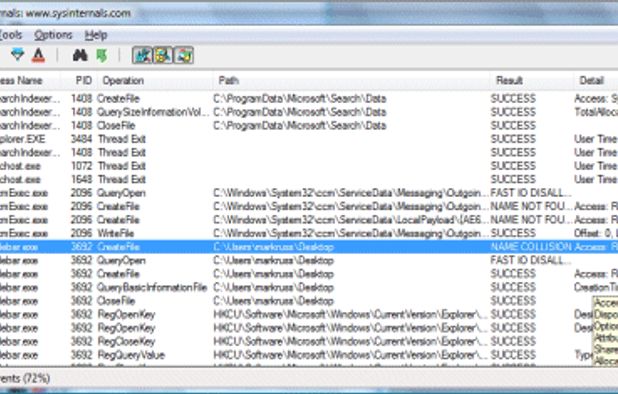Image resolution: width=618 pixels, height=394 pixels.
Task: Open the Highlight tool with red A icon
Action: click(x=38, y=55)
